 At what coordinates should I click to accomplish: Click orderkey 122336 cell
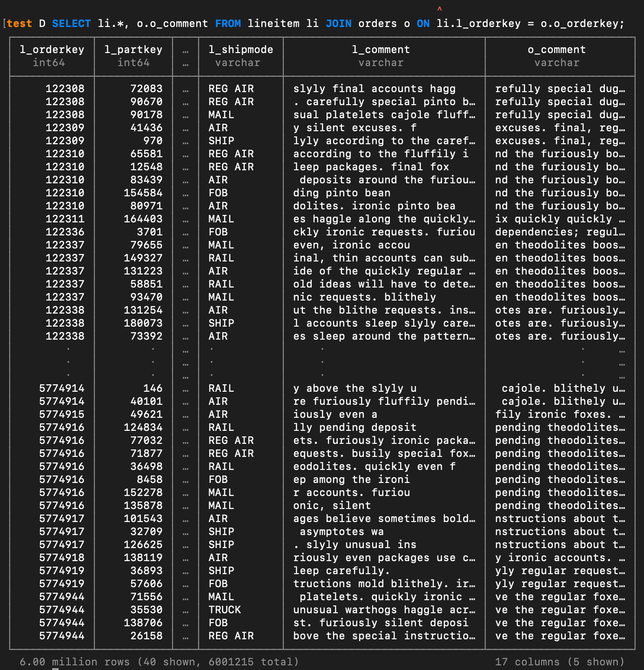pos(65,232)
